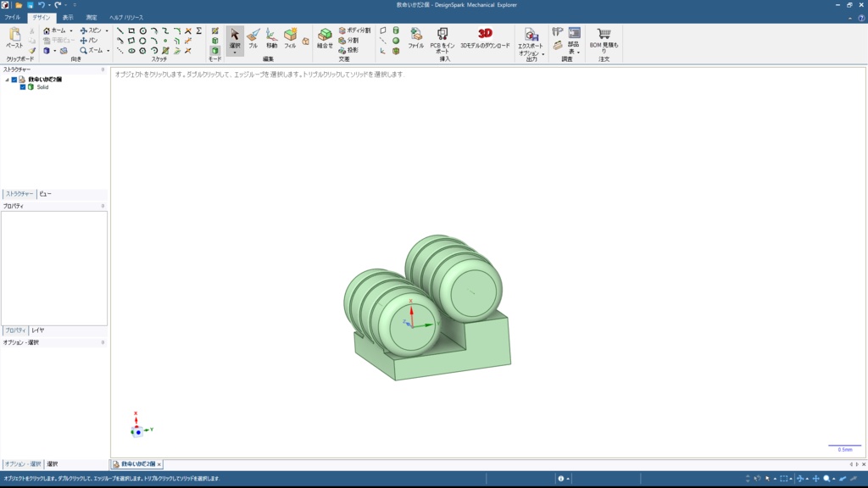Activate the Move (移動) tool
Screen dimensions: 868x488
(x=271, y=38)
